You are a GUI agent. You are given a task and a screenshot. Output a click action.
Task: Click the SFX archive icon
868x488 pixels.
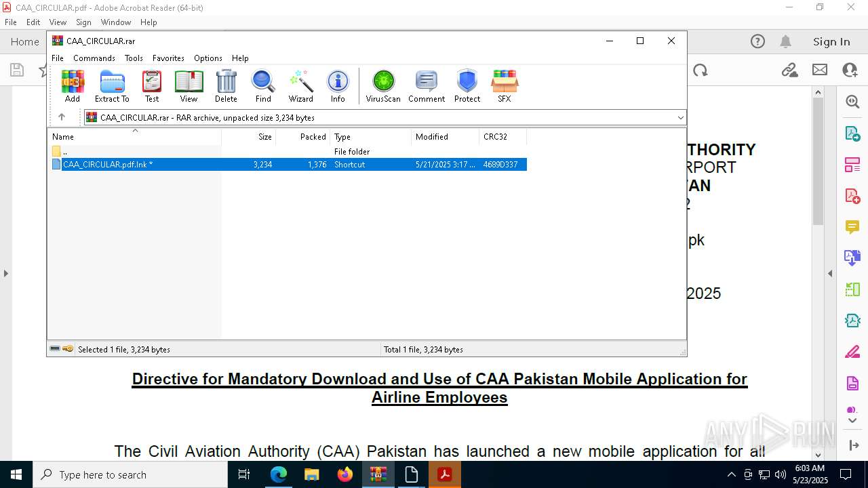tap(505, 86)
